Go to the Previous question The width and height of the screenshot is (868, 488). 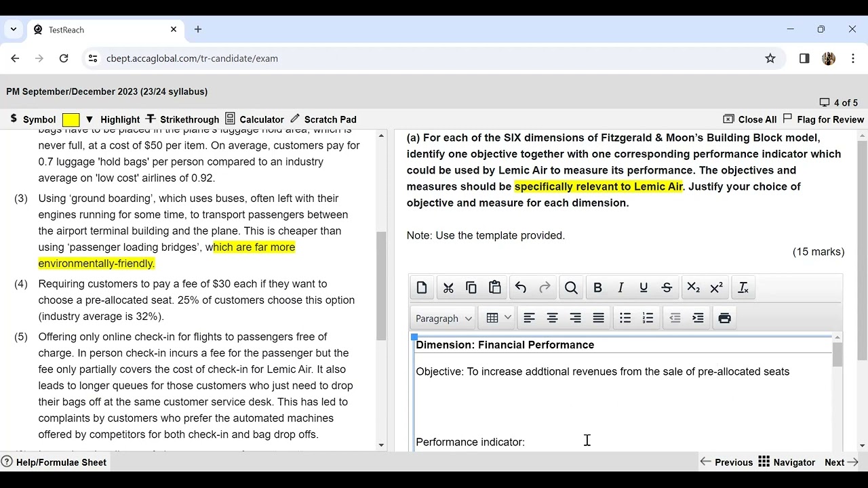coord(726,462)
